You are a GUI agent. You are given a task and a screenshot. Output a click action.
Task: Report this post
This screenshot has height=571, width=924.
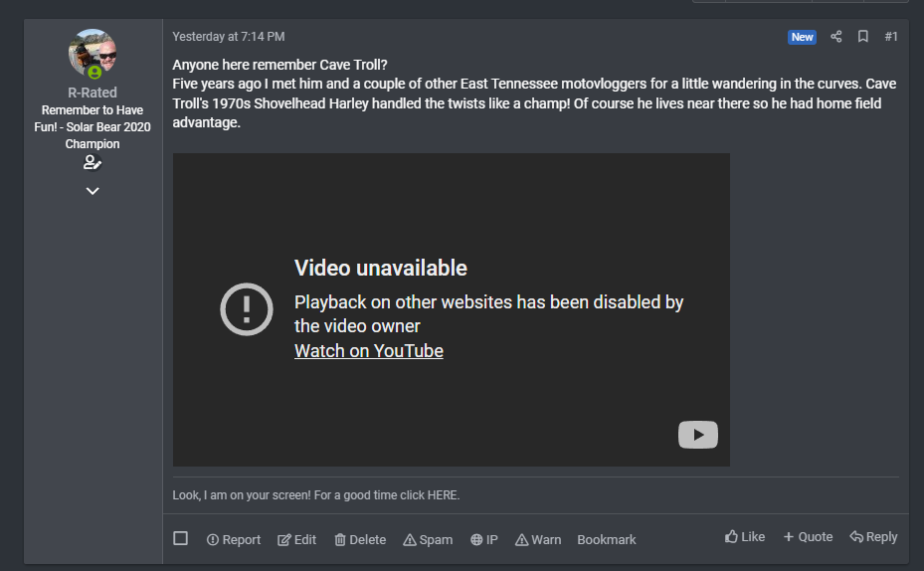234,539
